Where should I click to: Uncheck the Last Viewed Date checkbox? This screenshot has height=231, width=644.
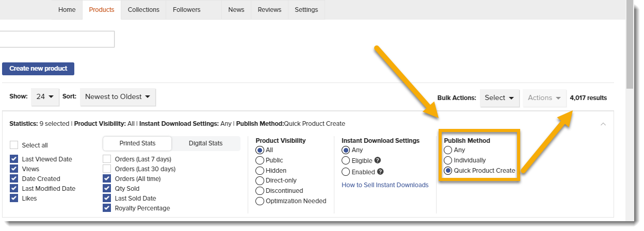pos(14,159)
